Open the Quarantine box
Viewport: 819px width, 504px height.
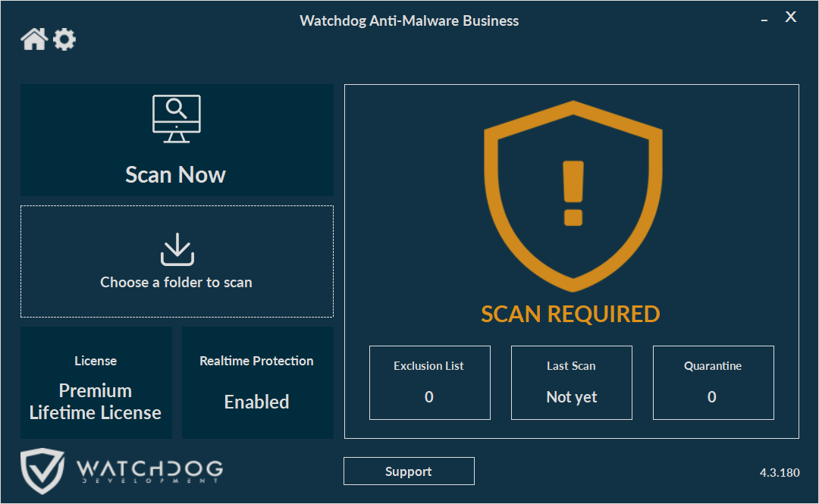tap(714, 382)
